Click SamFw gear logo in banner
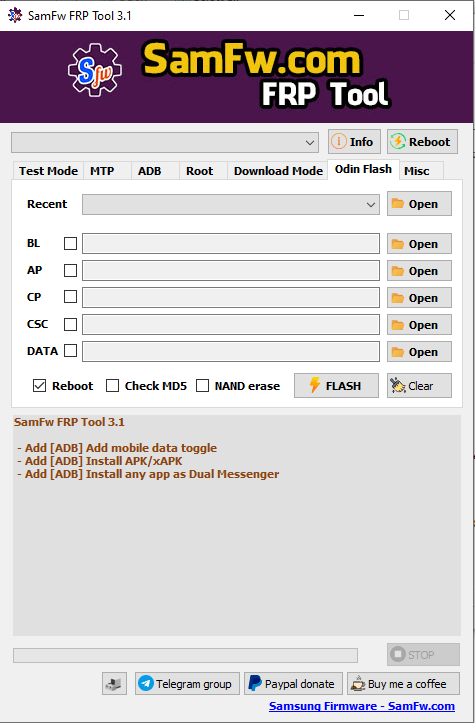Viewport: 475px width, 723px height. 95,70
